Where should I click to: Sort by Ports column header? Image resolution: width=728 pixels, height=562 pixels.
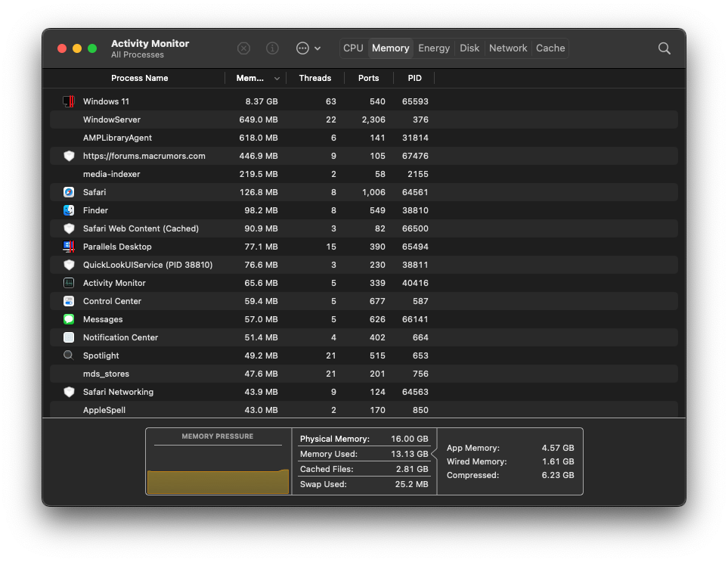[x=368, y=78]
